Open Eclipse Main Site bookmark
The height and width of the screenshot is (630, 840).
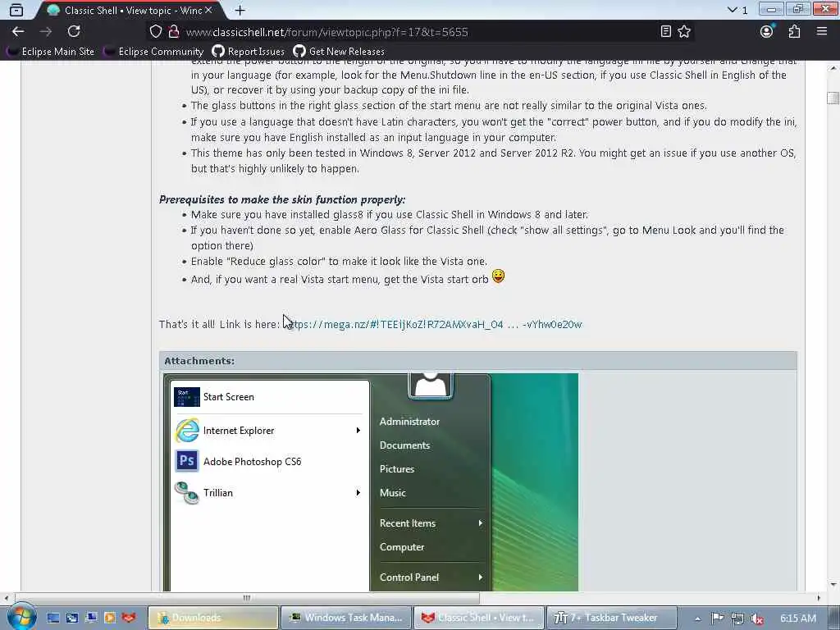[x=52, y=52]
